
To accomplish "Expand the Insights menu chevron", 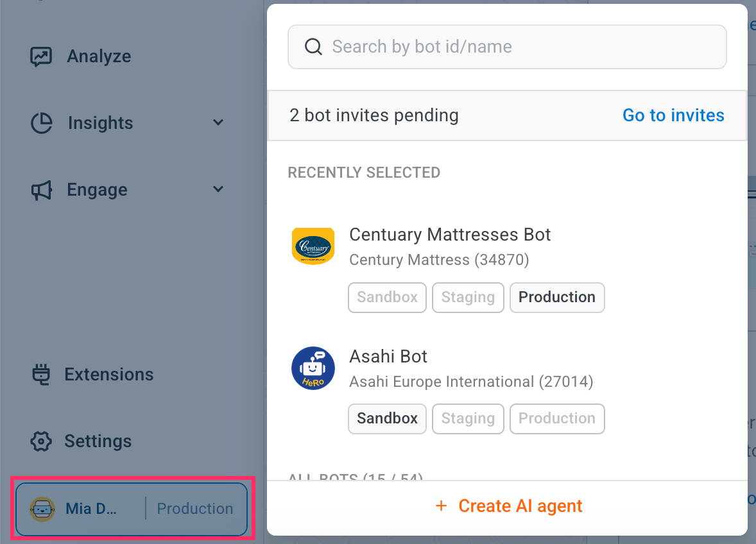I will coord(218,123).
